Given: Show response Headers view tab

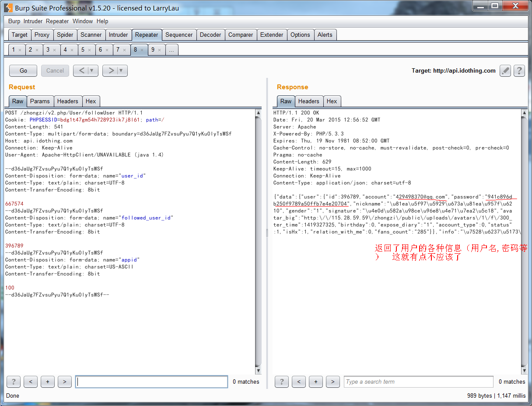Looking at the screenshot, I should (309, 101).
